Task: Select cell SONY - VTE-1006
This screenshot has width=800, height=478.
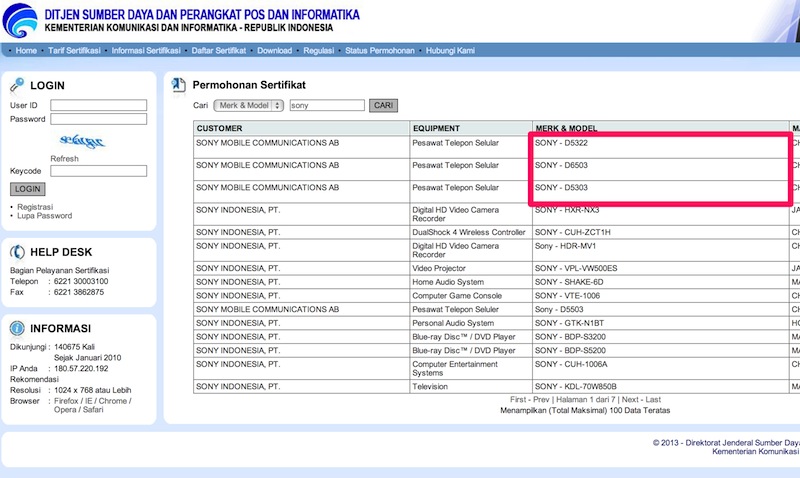Action: pyautogui.click(x=660, y=296)
